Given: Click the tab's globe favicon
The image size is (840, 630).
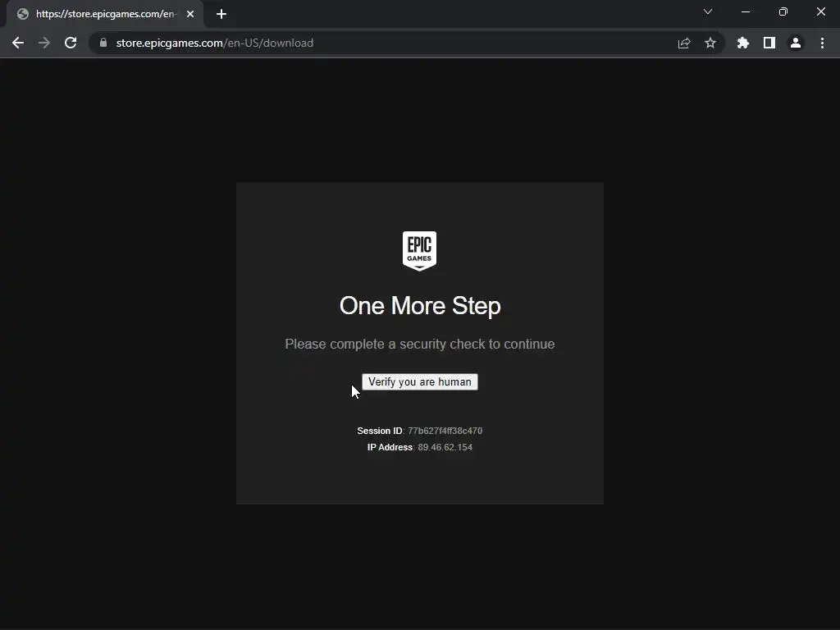Looking at the screenshot, I should pos(22,14).
